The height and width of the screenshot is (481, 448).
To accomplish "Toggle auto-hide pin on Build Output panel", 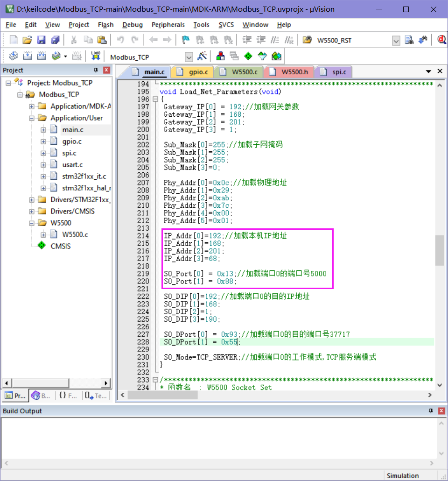I will point(431,411).
